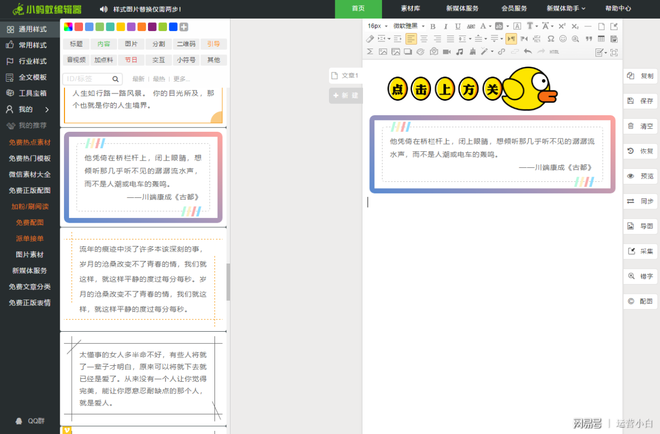Screen dimensions: 660x434
Task: Open 会员服务 in top navigation
Action: pos(514,8)
